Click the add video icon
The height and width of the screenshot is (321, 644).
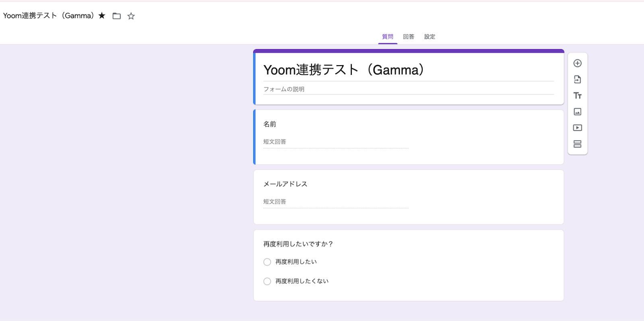(577, 128)
